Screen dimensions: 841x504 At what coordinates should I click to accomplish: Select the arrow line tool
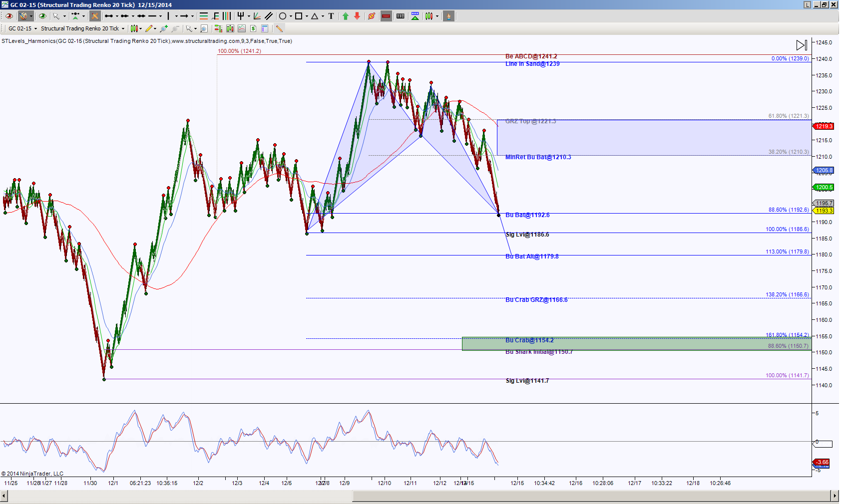[x=184, y=16]
